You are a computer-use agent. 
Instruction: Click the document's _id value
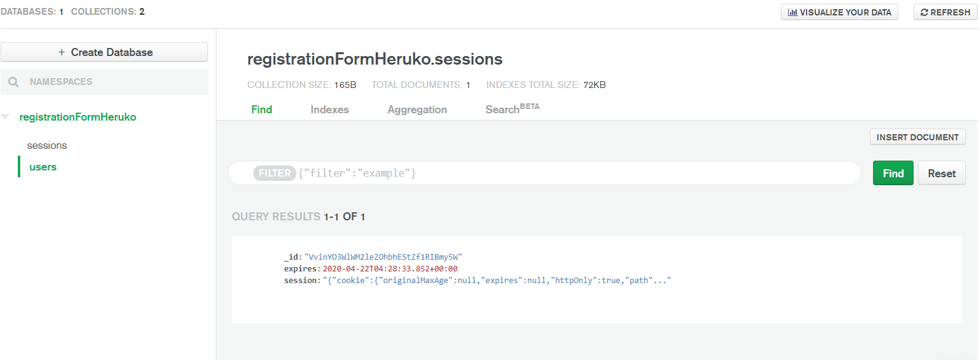(x=382, y=257)
